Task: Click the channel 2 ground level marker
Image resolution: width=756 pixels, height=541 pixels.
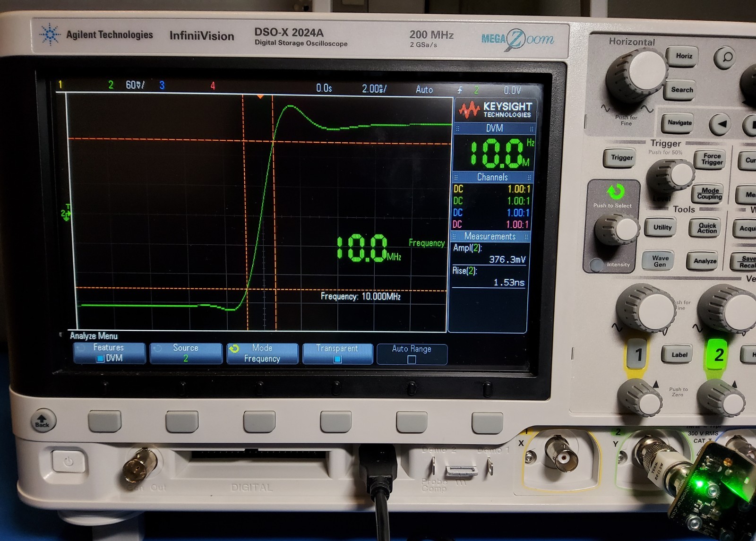Action: (66, 214)
